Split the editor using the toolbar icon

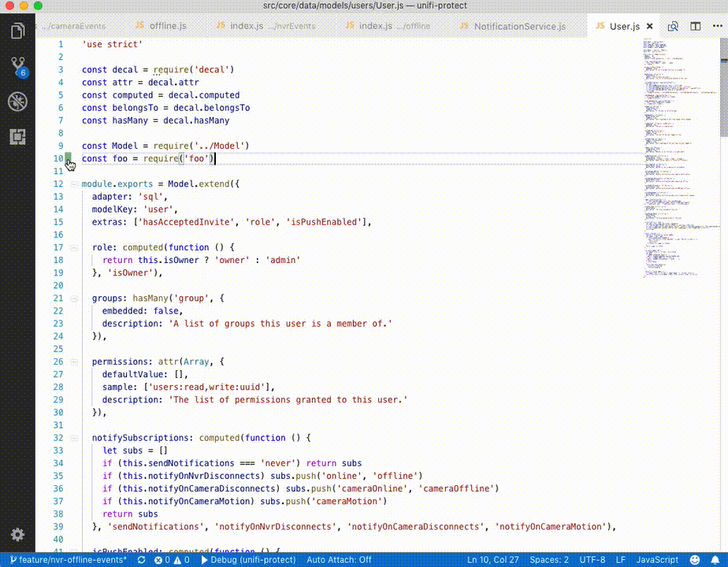696,26
